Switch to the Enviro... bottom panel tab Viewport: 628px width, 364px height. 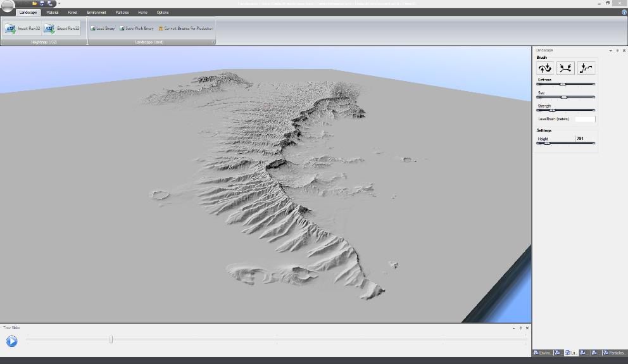pyautogui.click(x=543, y=353)
